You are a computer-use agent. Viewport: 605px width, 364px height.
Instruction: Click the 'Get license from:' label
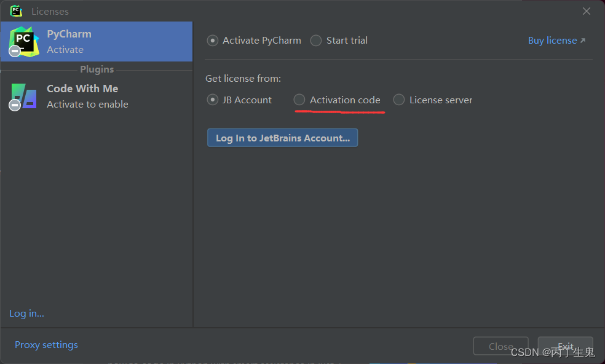coord(243,79)
